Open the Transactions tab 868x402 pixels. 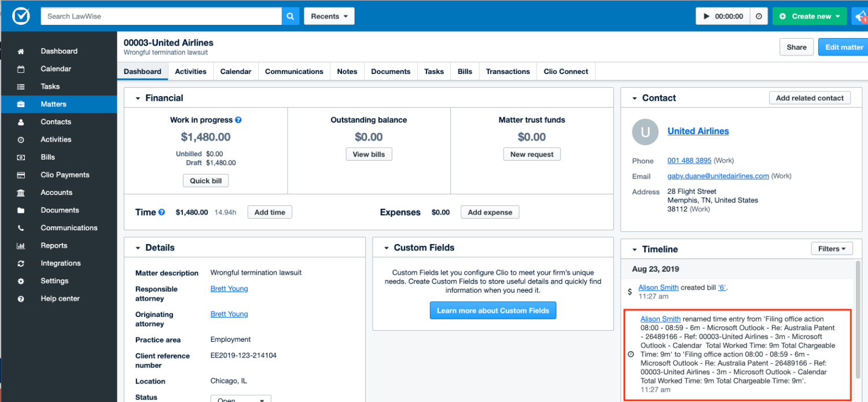click(507, 71)
